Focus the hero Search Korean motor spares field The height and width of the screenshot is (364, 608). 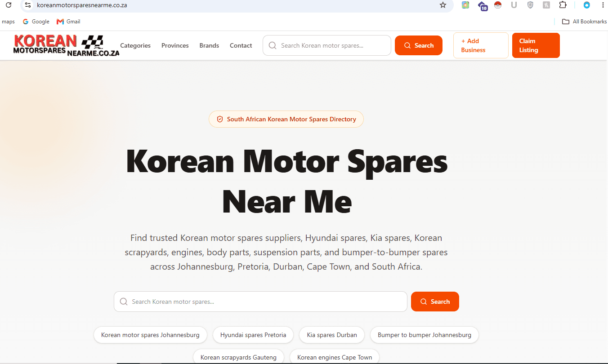point(260,302)
